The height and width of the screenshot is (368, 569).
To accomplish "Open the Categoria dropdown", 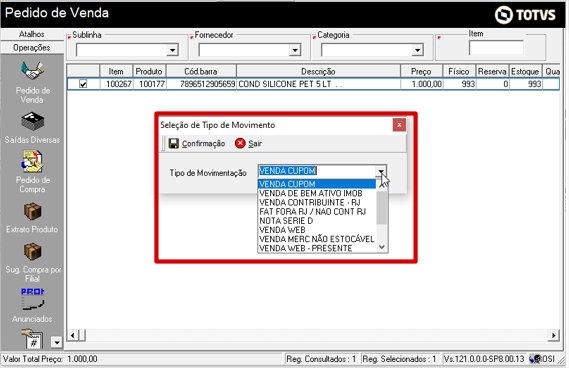I will click(418, 50).
